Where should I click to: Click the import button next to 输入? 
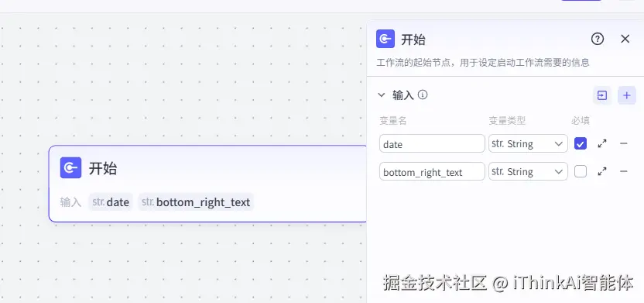coord(602,95)
